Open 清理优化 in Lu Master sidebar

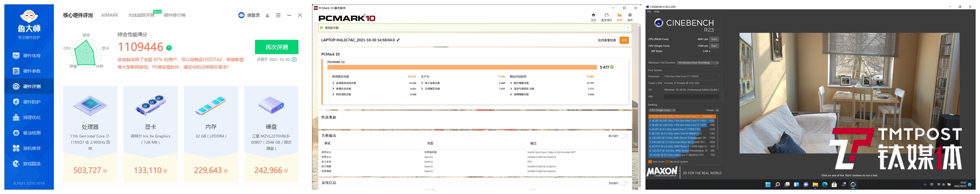[x=29, y=117]
